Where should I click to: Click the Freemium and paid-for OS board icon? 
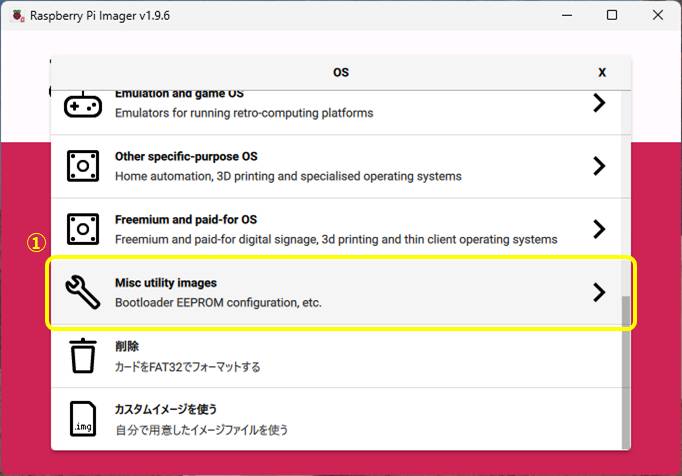(x=83, y=229)
